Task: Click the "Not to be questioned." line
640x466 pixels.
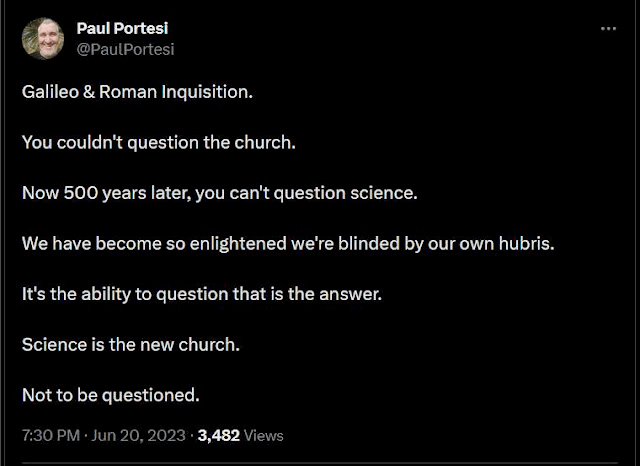Action: point(110,395)
